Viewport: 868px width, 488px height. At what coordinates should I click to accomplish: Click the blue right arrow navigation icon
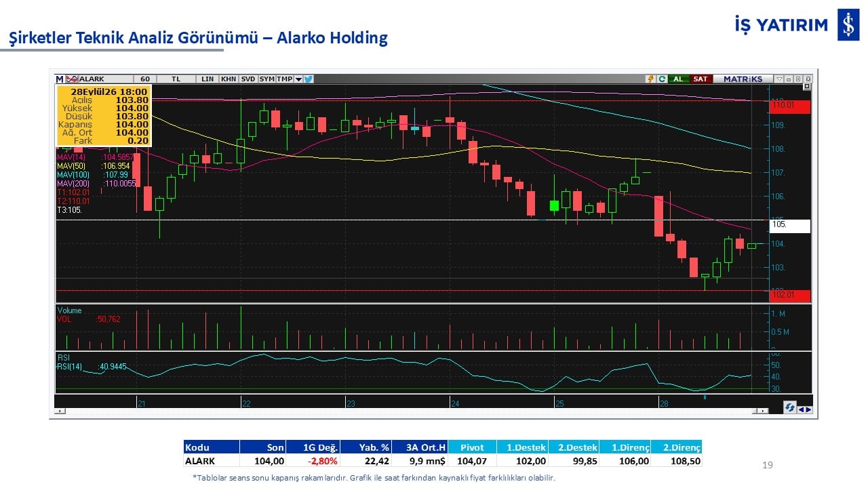(808, 409)
